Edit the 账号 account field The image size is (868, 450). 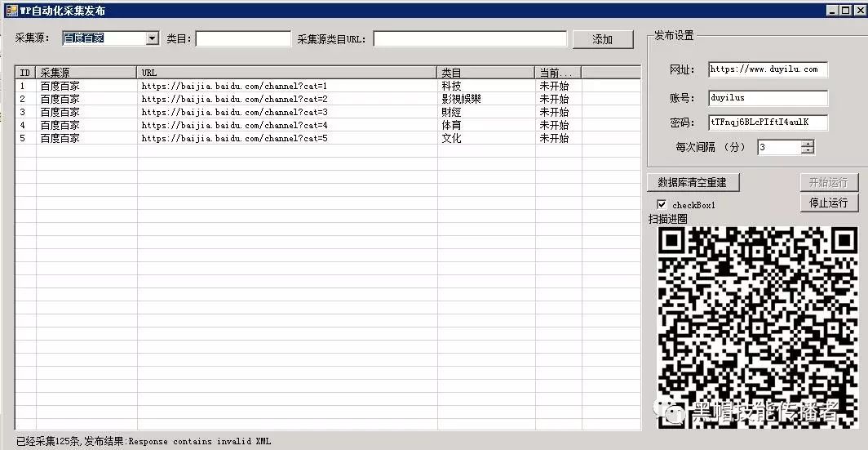coord(768,98)
